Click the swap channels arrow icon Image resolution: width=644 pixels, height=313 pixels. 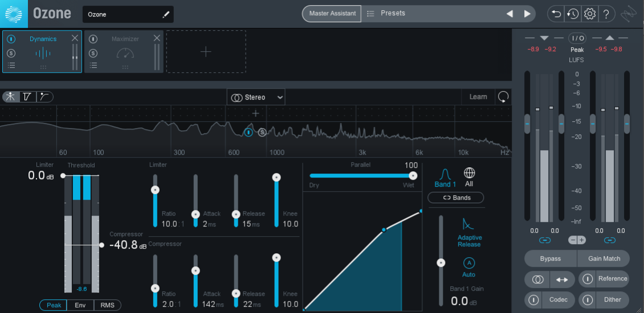[x=562, y=279]
